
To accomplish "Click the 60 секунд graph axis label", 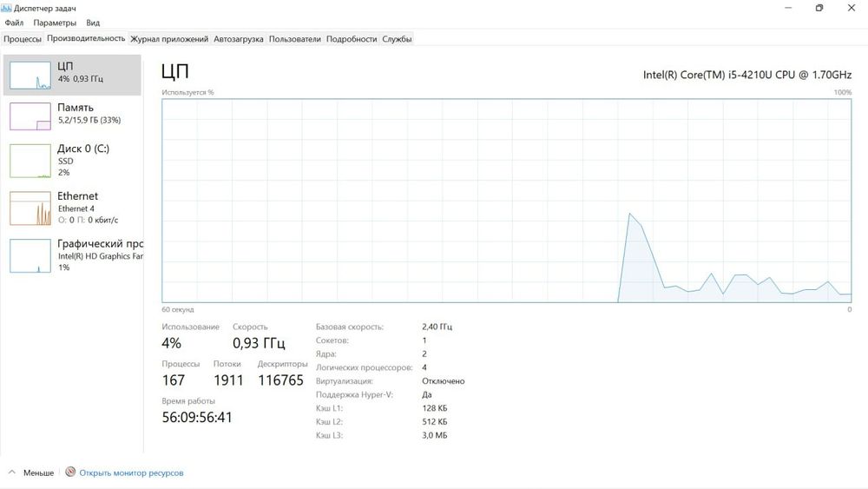I will coord(178,309).
